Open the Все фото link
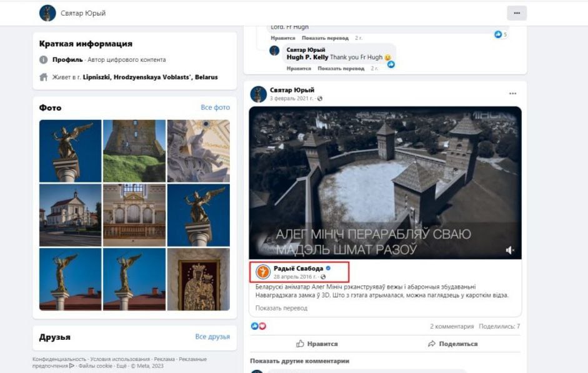 (x=215, y=107)
